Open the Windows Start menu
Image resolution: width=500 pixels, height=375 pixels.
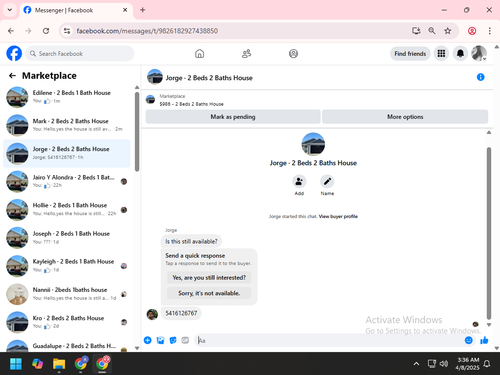(16, 364)
